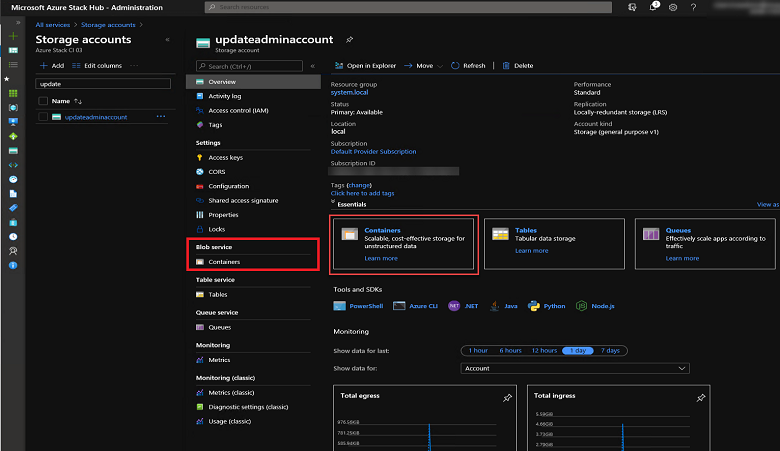Click the green plus create resource icon
Image resolution: width=780 pixels, height=451 pixels.
point(13,35)
